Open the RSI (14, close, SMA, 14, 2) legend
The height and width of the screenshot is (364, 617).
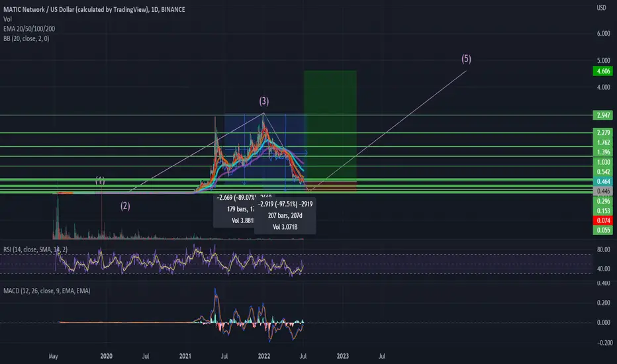pos(35,250)
